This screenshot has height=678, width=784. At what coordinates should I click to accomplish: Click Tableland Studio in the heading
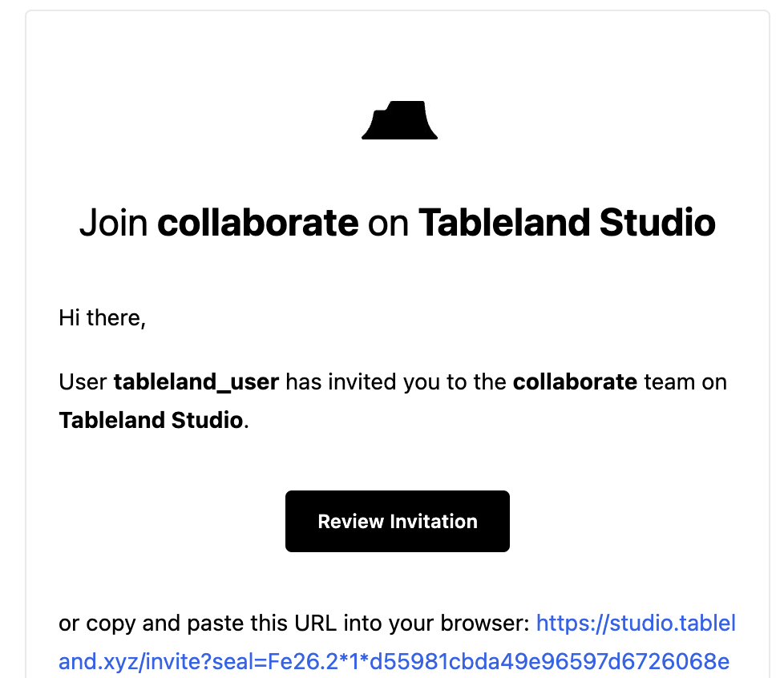pyautogui.click(x=567, y=222)
